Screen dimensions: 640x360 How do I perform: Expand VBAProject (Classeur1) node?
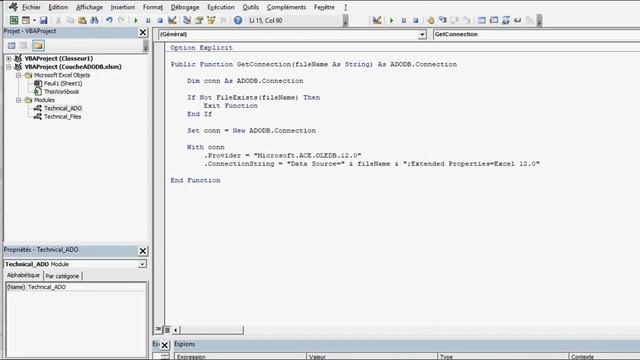point(9,59)
